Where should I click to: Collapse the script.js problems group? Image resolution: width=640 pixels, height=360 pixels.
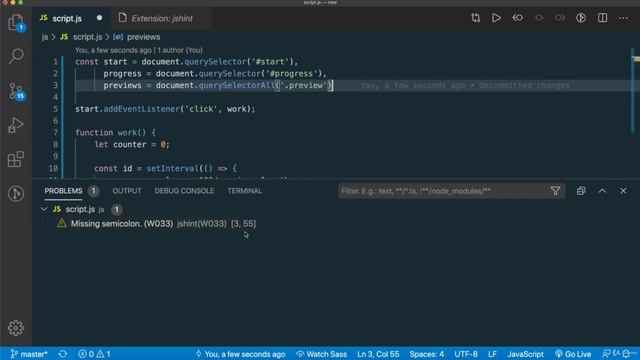point(44,209)
